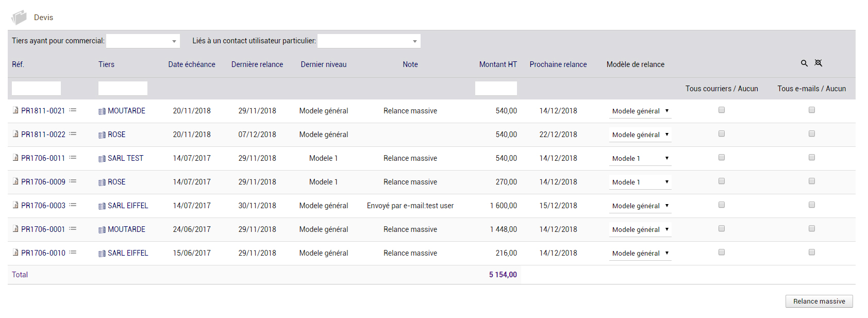Click 'Tous courriers / Aucun' selector
The image size is (868, 318).
tap(722, 89)
